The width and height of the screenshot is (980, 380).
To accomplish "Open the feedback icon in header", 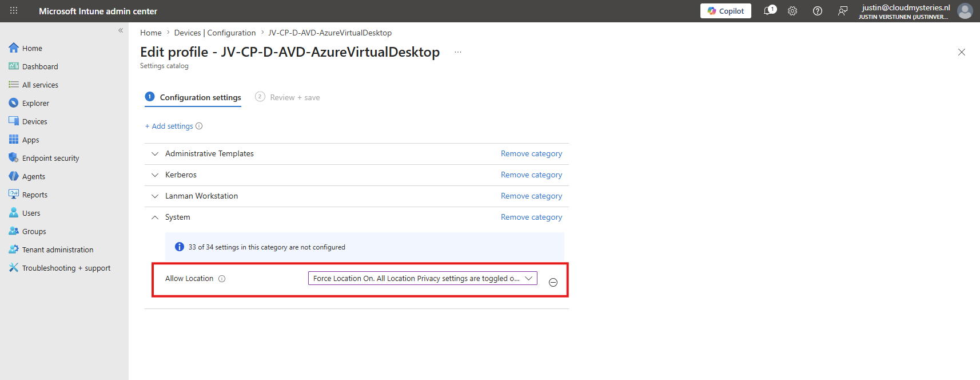I will 843,11.
